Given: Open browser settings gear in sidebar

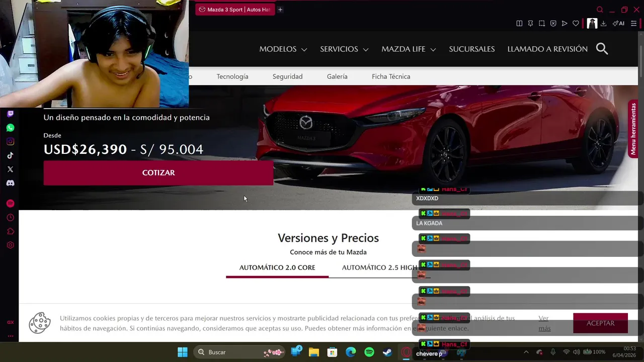Looking at the screenshot, I should (10, 245).
